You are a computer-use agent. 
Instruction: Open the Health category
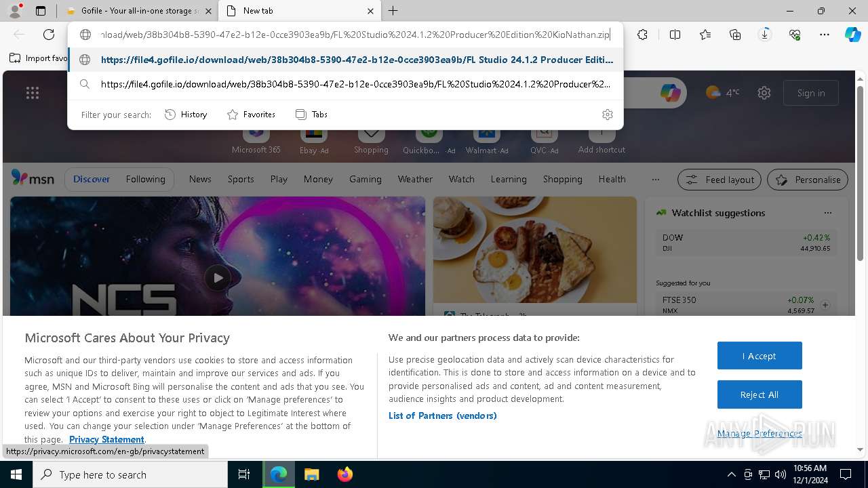pos(612,179)
